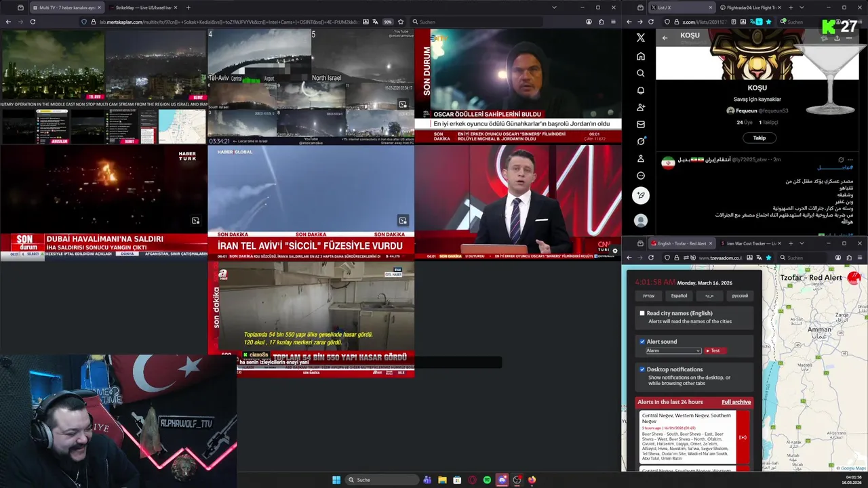Reload the X list browser page
The width and height of the screenshot is (868, 488).
tap(650, 22)
